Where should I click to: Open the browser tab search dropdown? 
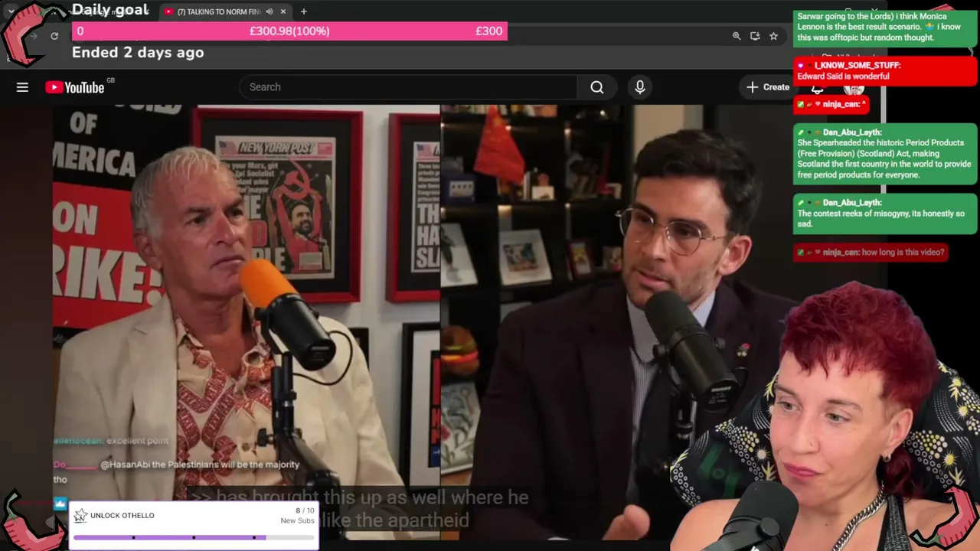(11, 11)
